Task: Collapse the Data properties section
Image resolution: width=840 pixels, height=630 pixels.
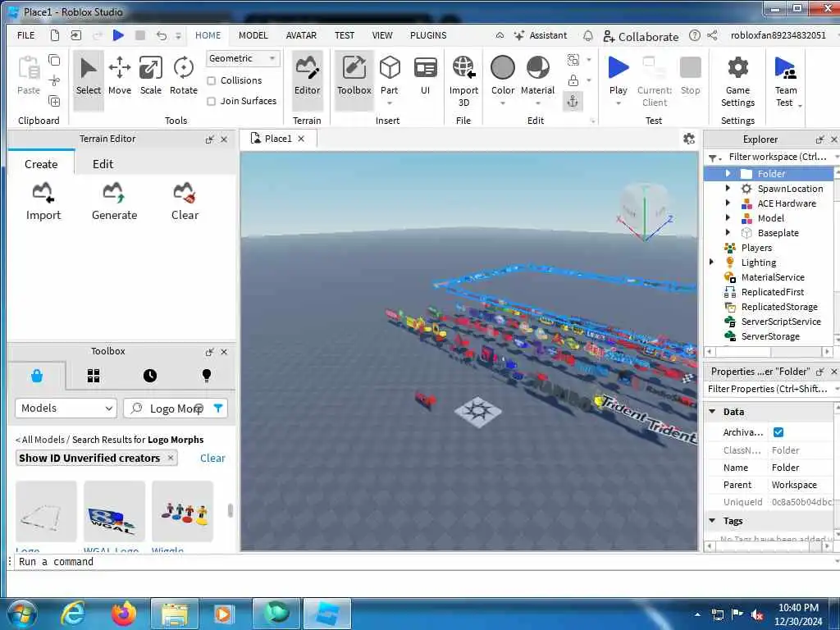Action: (x=713, y=412)
